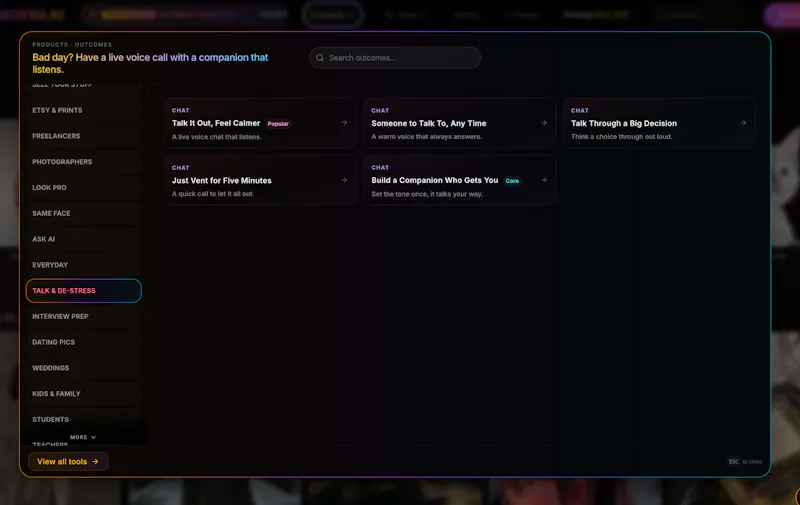The height and width of the screenshot is (505, 800).
Task: Click text 'A live voice chat that listens.'
Action: click(x=216, y=137)
